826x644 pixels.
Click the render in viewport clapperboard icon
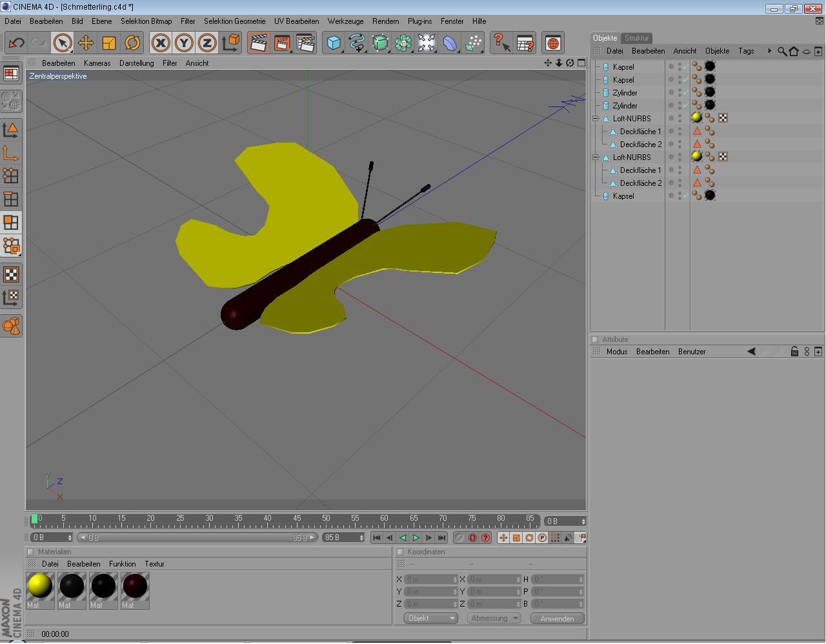click(258, 43)
